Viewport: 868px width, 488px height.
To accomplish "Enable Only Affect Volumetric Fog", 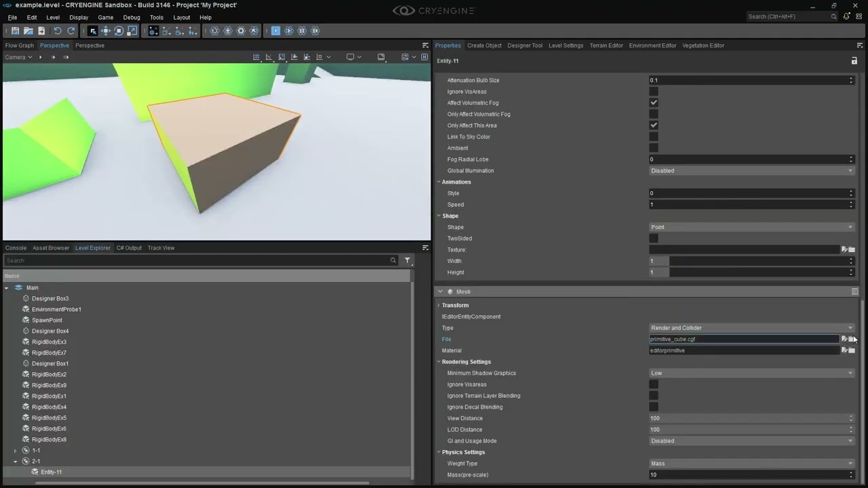I will [654, 114].
